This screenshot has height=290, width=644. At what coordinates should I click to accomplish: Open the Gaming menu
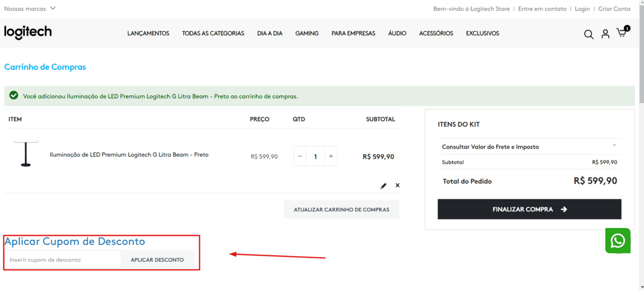point(307,33)
